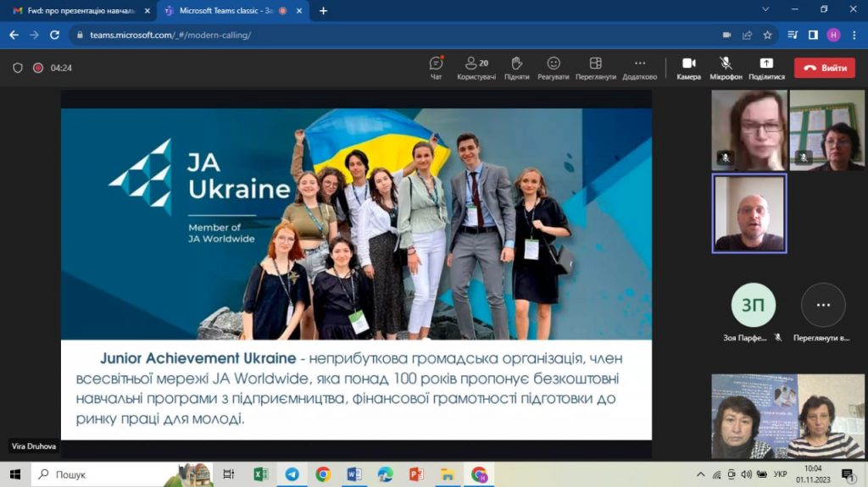This screenshot has width=868, height=487.
Task: Toggle the browser side panel
Action: (812, 35)
